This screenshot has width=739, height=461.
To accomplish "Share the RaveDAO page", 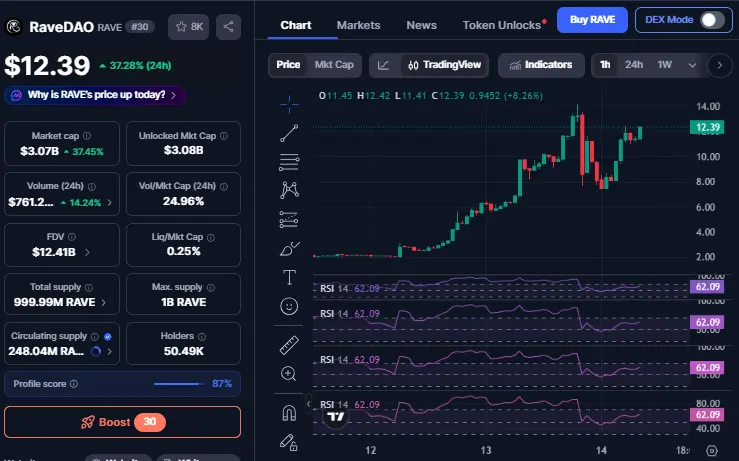I will [x=228, y=27].
